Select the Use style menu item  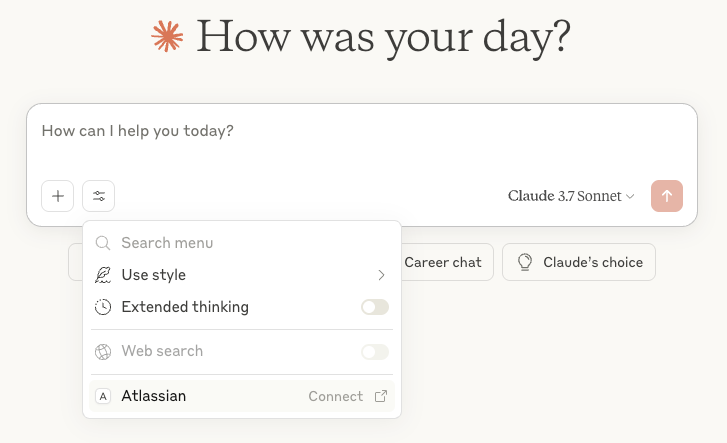(x=154, y=275)
